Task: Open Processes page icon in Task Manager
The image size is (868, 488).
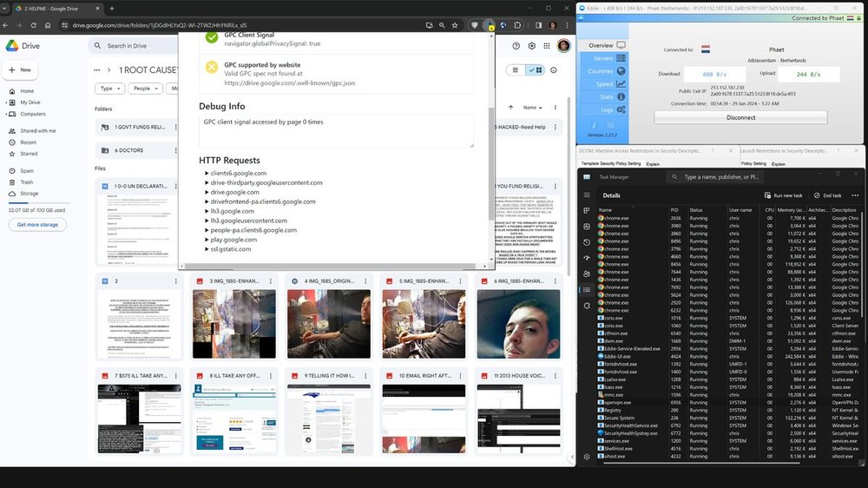Action: (x=587, y=210)
